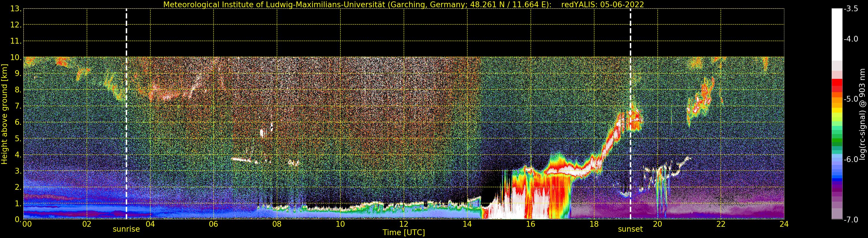Click the '10' tick on the time axis
868x238 pixels.
[x=340, y=224]
